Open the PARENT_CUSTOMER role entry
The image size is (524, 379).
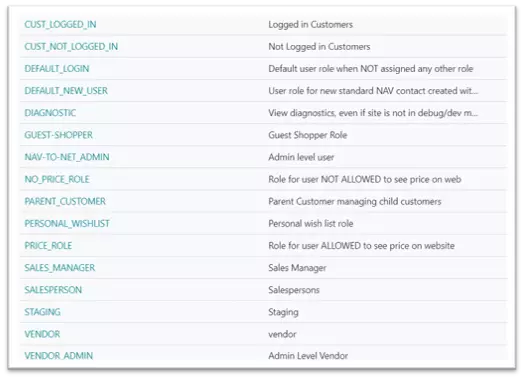[x=65, y=201]
